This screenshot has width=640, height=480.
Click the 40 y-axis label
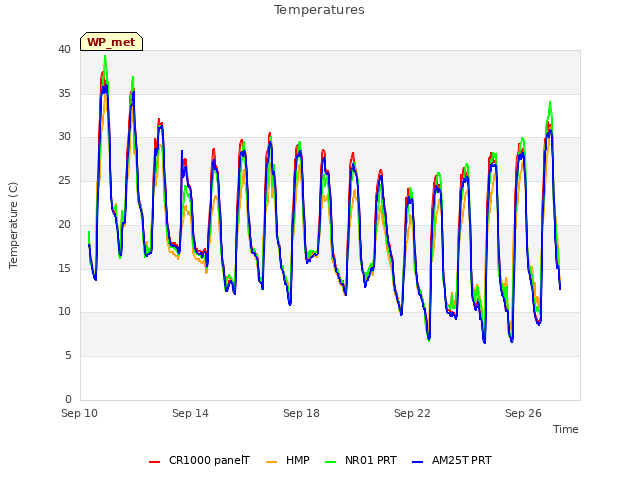(x=64, y=49)
